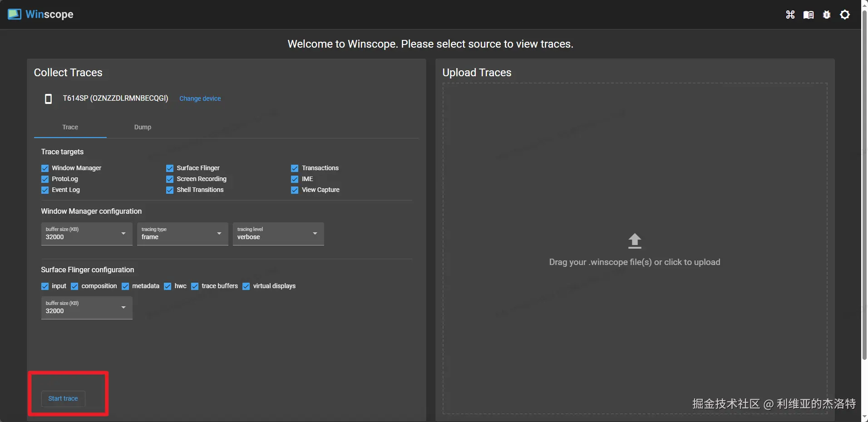Click the Winscope title text
Viewport: 868px width, 422px height.
pyautogui.click(x=49, y=15)
